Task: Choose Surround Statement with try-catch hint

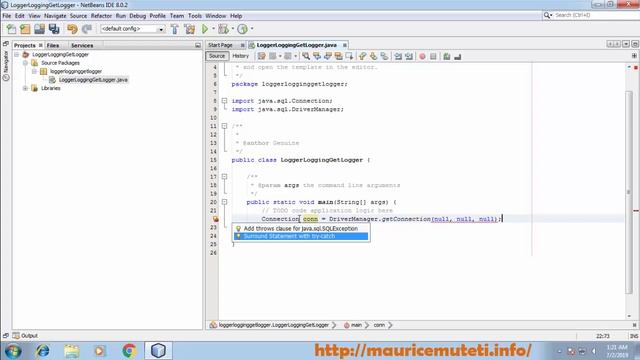Action: 301,236
